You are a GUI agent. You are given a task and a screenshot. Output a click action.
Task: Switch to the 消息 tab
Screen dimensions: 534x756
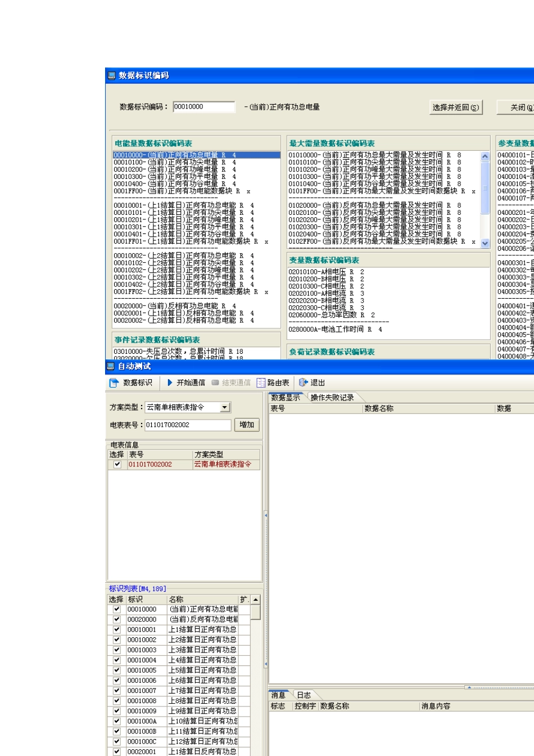(278, 695)
